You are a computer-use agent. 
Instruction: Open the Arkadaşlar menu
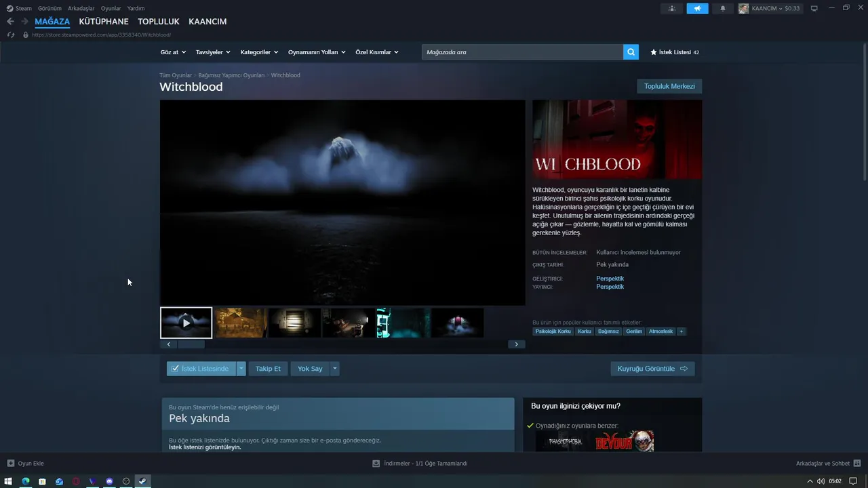point(81,8)
